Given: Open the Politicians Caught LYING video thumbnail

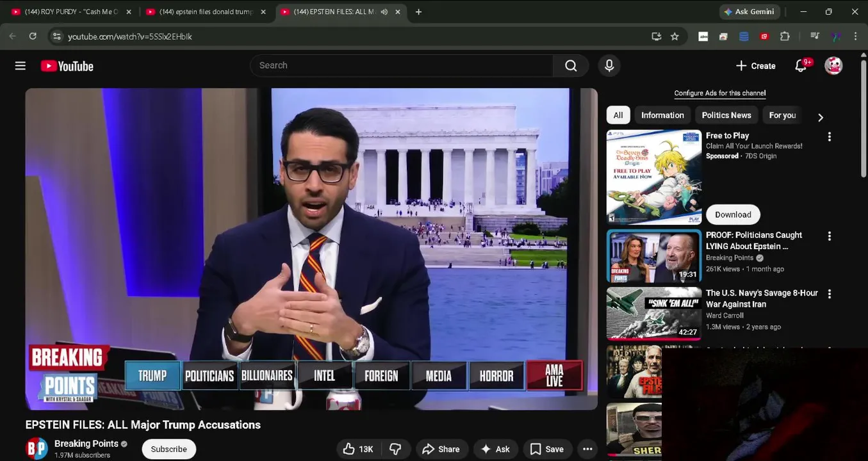Looking at the screenshot, I should 654,256.
